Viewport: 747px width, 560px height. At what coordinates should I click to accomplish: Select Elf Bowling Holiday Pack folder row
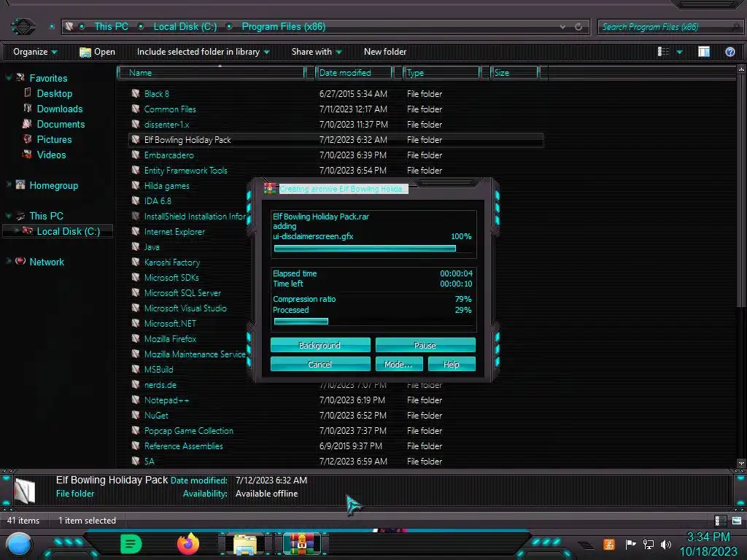click(336, 139)
